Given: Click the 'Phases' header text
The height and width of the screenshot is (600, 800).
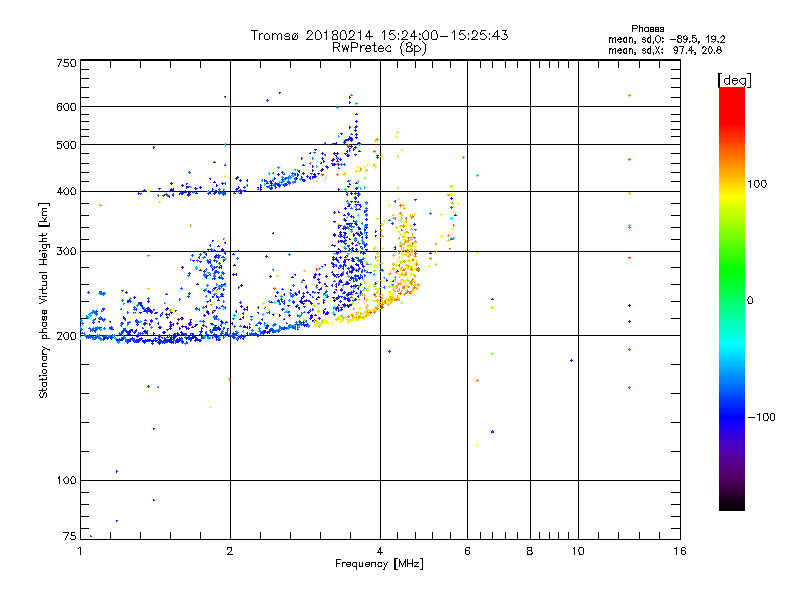Looking at the screenshot, I should pyautogui.click(x=647, y=29).
